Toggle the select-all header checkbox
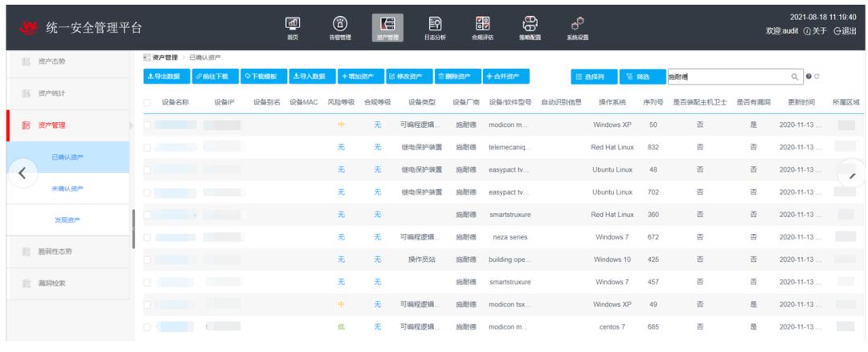The width and height of the screenshot is (868, 352). point(147,102)
